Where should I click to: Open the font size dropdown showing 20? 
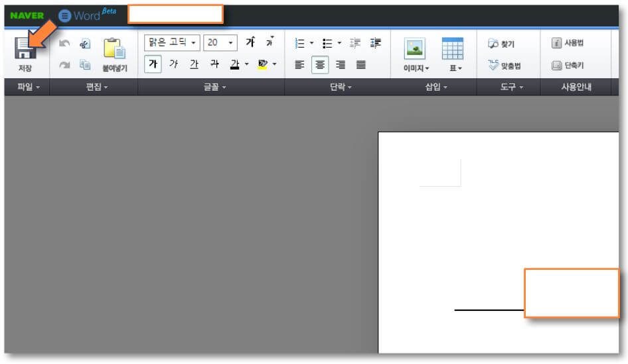[220, 42]
